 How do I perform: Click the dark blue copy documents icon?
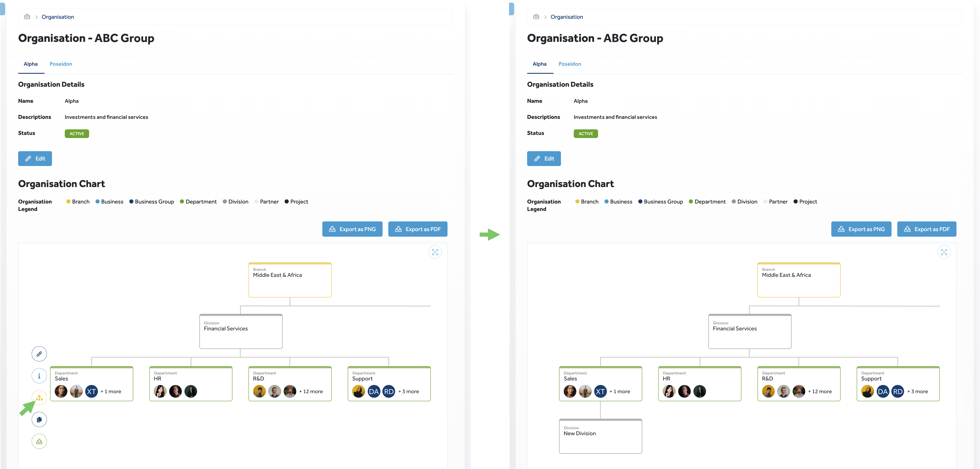[x=39, y=420]
